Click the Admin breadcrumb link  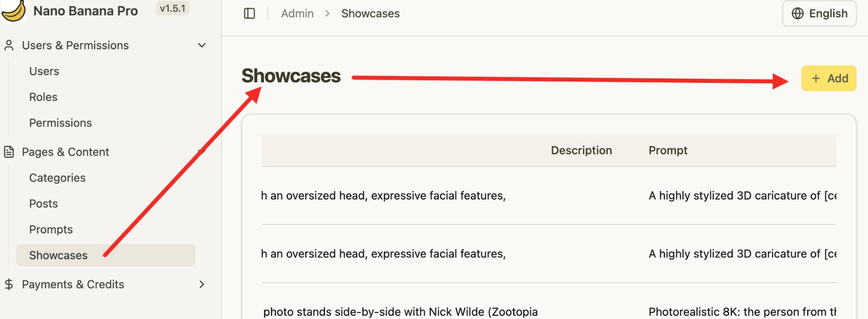point(297,14)
